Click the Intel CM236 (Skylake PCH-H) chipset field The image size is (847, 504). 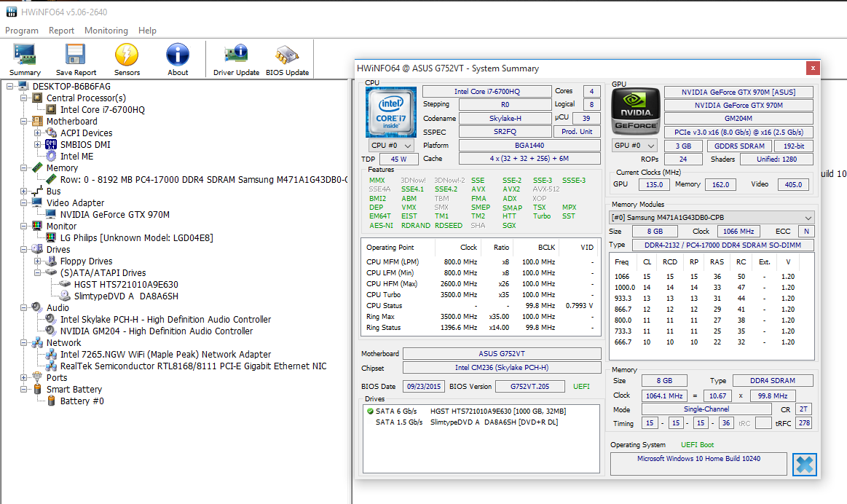502,367
